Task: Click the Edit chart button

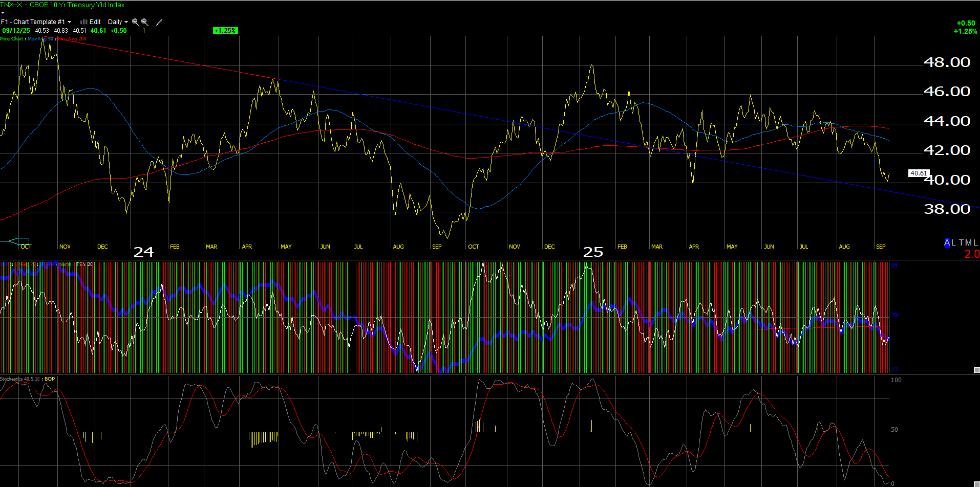Action: click(x=95, y=22)
